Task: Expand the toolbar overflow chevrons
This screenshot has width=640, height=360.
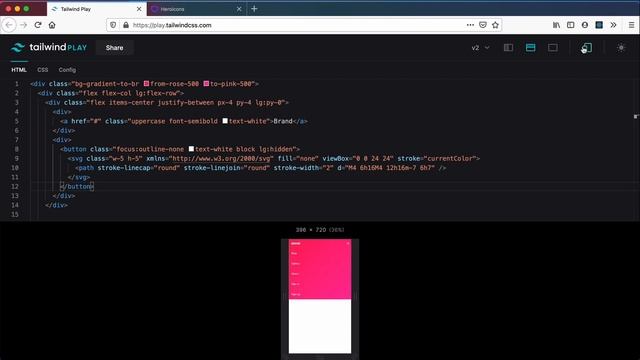Action: 613,25
